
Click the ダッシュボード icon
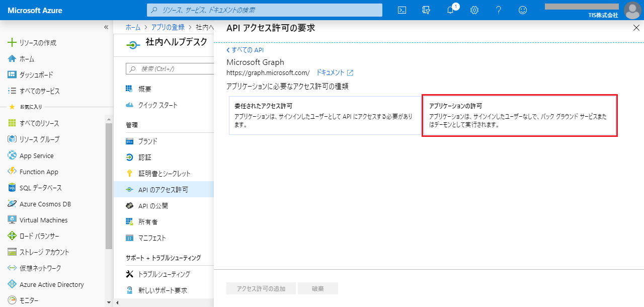[x=12, y=75]
